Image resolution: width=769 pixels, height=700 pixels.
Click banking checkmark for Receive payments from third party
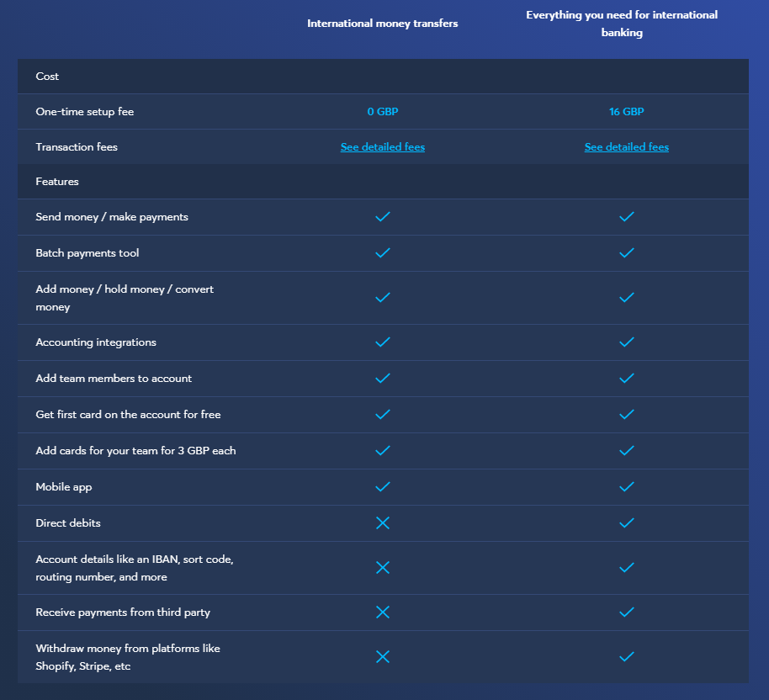[626, 612]
